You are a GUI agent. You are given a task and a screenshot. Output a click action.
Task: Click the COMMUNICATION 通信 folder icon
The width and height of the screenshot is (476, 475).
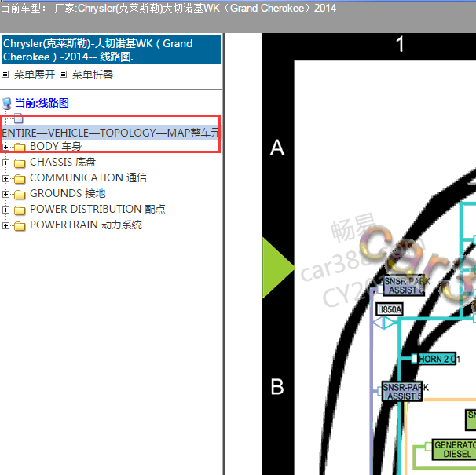(20, 179)
